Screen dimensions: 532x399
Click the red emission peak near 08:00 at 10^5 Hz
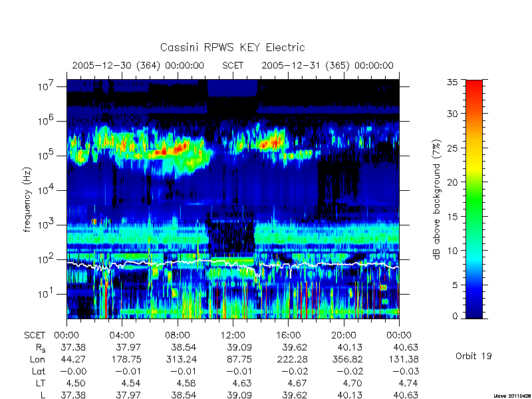[x=179, y=148]
